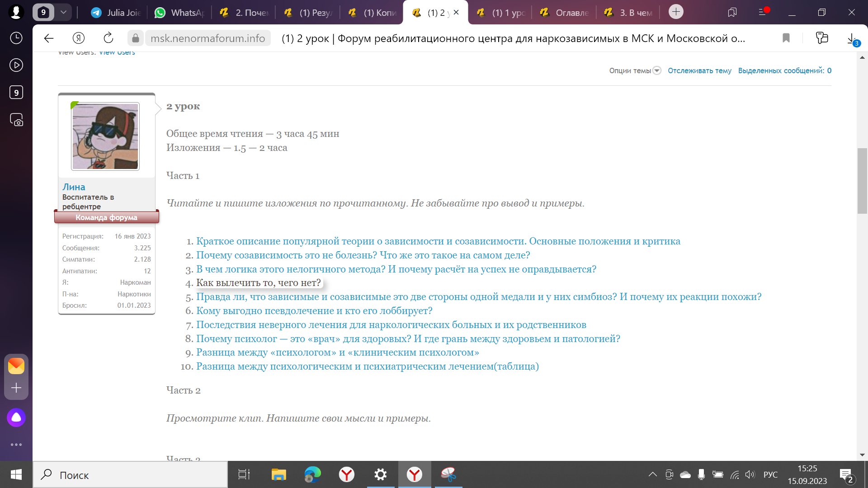This screenshot has width=868, height=488.
Task: Open Yandex Mail icon in sidebar
Action: 16,366
